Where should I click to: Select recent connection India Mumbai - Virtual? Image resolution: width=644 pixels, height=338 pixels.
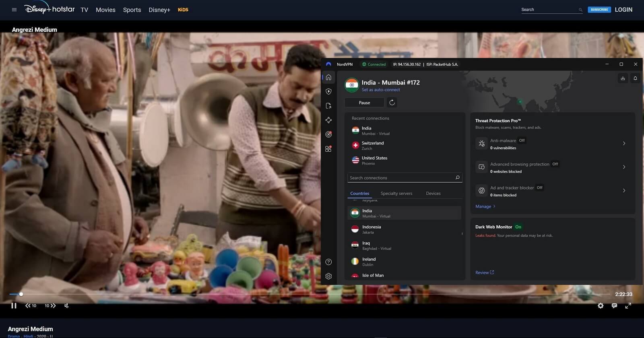tap(405, 131)
